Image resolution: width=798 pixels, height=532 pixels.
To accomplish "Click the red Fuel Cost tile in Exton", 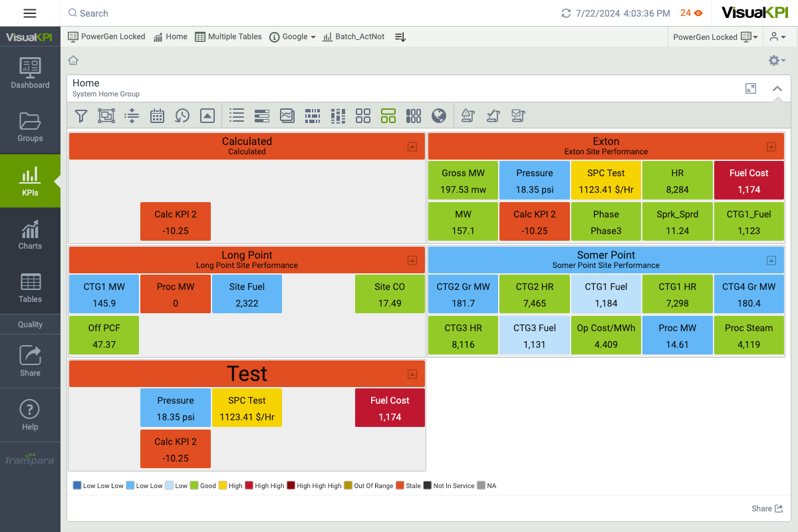I will point(749,181).
